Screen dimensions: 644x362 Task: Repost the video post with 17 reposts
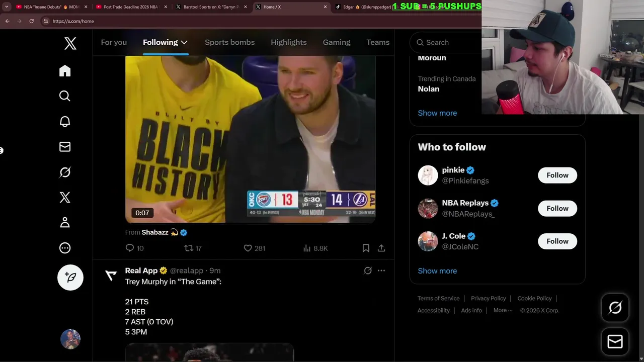click(193, 248)
